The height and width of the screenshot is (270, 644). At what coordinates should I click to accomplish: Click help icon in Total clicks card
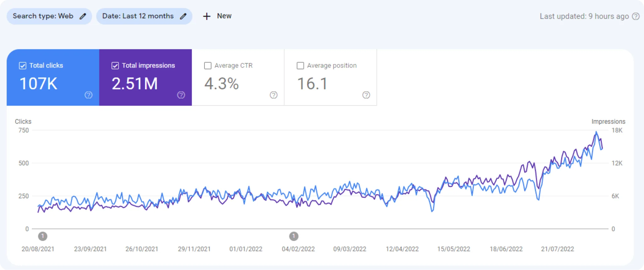(89, 95)
